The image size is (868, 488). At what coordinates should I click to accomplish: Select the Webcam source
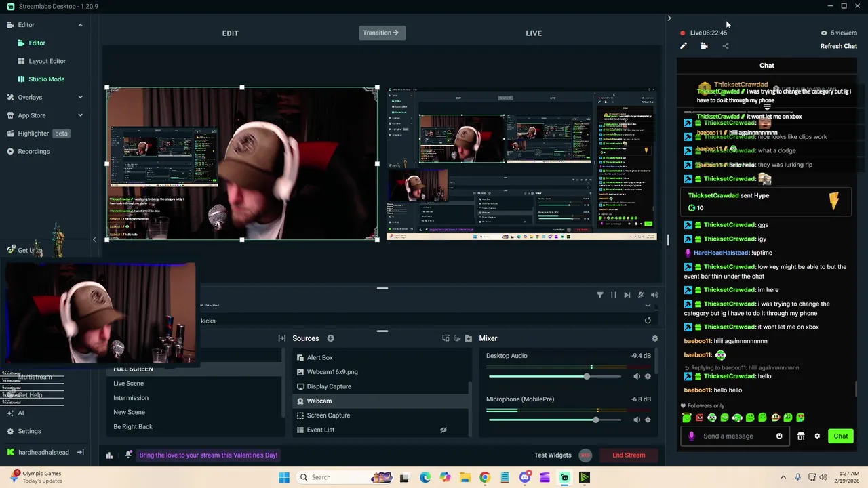[x=381, y=401]
